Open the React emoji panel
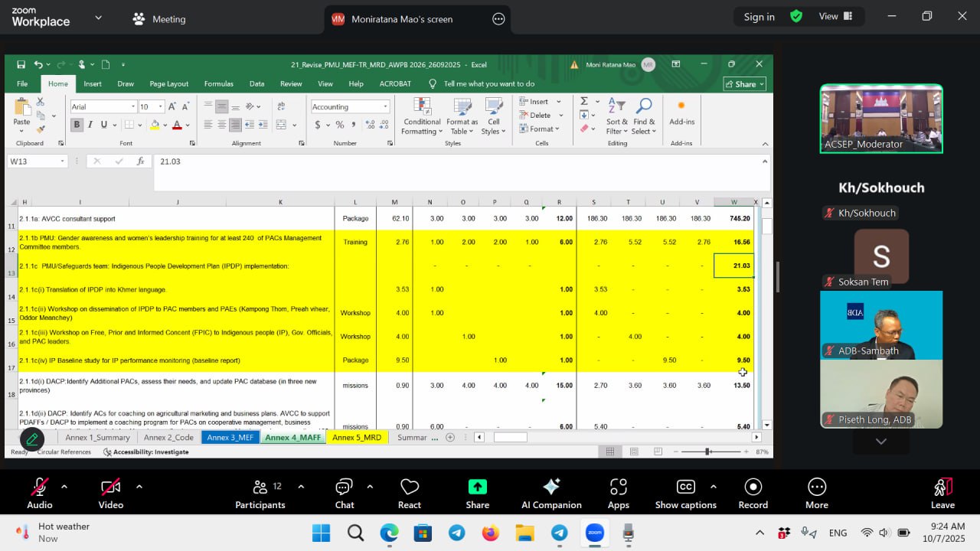Screen dimensions: 980x551 tap(410, 487)
